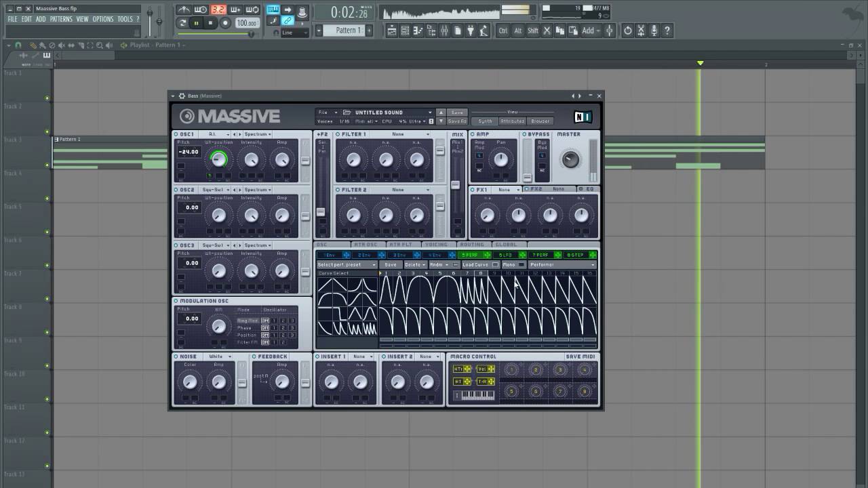Click the help question mark icon
The image size is (868, 488).
click(667, 30)
